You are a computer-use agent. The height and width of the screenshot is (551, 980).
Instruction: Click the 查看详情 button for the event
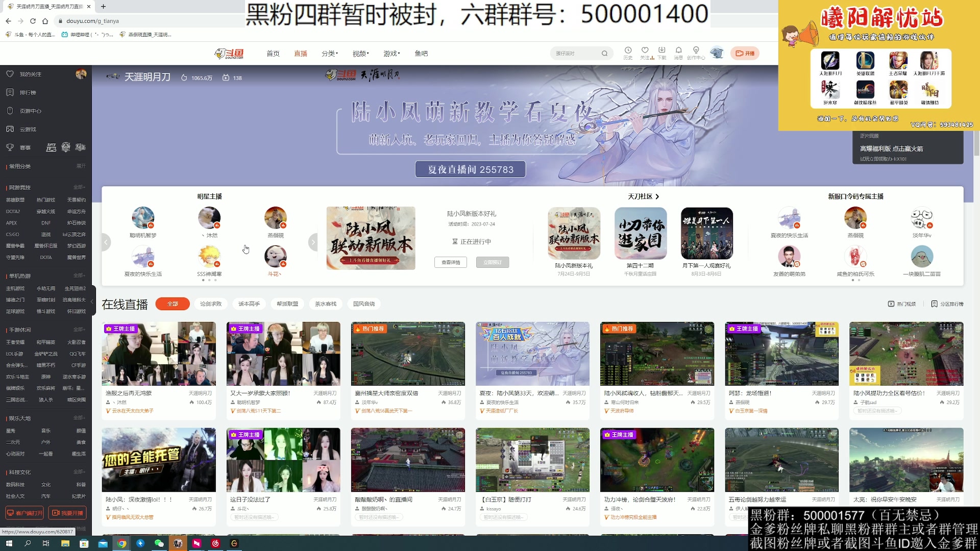point(450,262)
